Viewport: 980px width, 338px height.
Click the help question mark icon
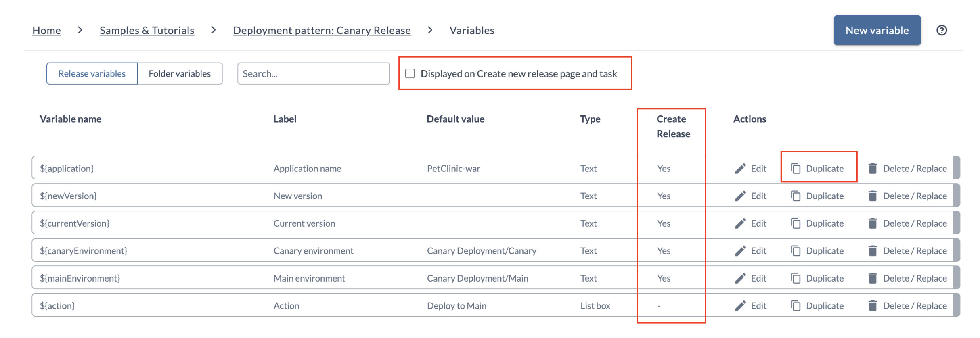tap(941, 30)
